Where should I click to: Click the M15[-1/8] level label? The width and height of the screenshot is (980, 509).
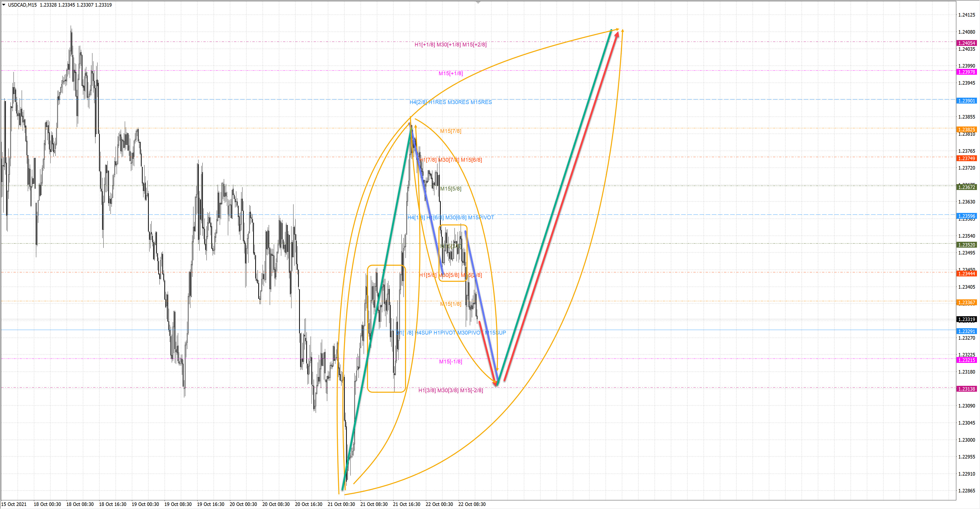click(450, 362)
